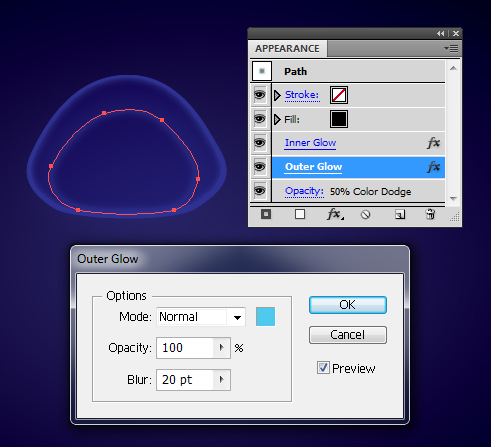The height and width of the screenshot is (447, 491).
Task: Open Appearance panel flyout menu
Action: pyautogui.click(x=451, y=49)
